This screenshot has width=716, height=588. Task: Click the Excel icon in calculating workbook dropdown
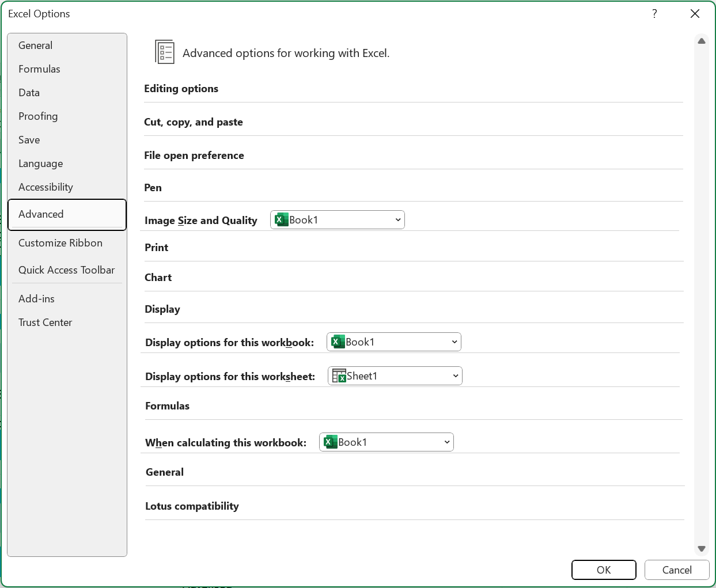(331, 442)
